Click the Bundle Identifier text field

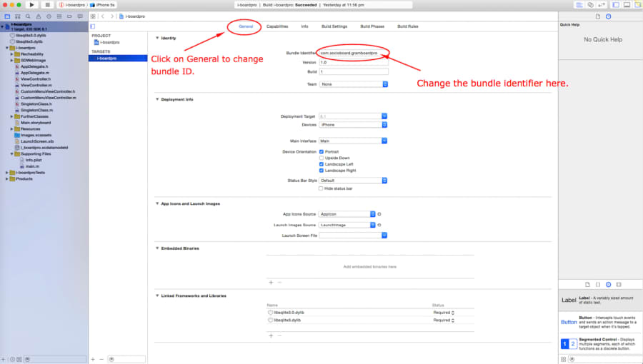pos(354,54)
